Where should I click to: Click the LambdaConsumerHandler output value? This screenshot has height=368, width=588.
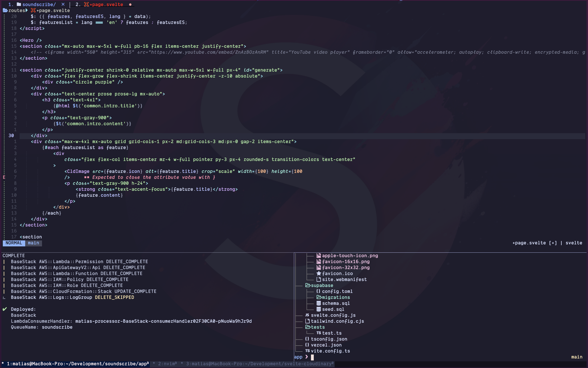click(x=163, y=321)
